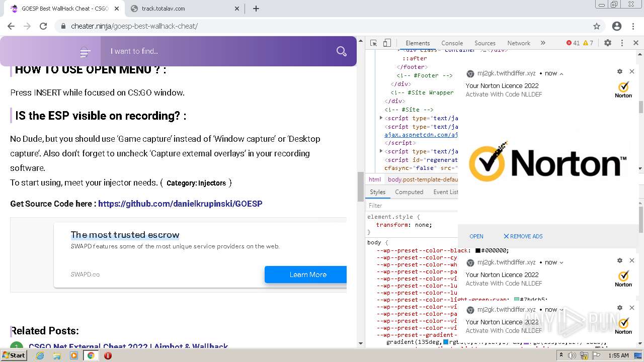Open the Windows Start menu
Screen dimensions: 644x362
[x=14, y=355]
